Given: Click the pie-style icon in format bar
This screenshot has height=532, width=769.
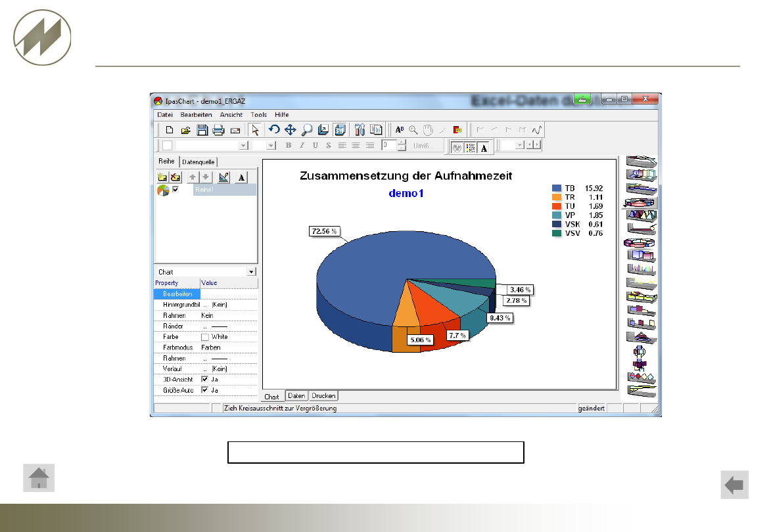Looking at the screenshot, I should [457, 148].
